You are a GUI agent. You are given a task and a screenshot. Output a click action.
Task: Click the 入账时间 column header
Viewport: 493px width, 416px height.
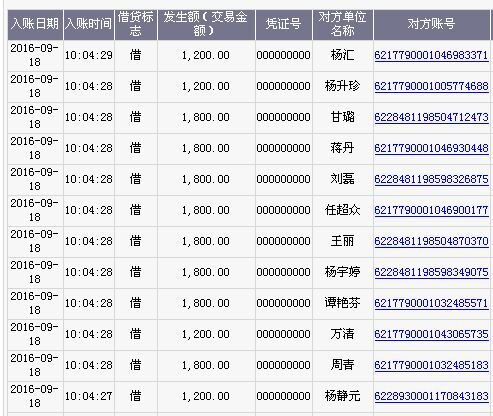pyautogui.click(x=88, y=24)
